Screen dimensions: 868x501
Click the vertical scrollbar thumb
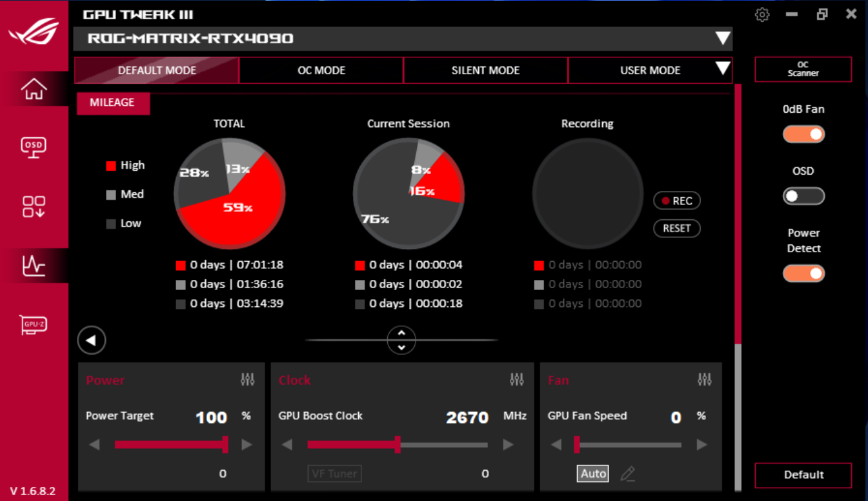coord(738,213)
